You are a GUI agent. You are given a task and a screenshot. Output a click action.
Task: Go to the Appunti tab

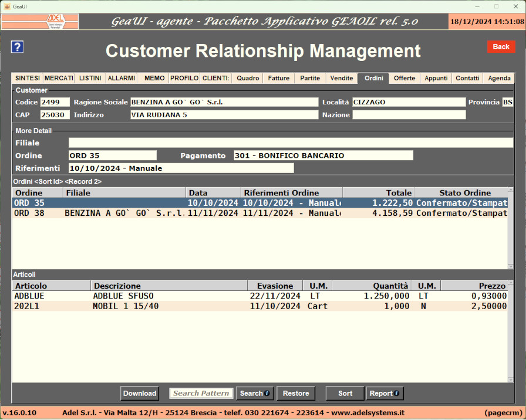tap(436, 78)
